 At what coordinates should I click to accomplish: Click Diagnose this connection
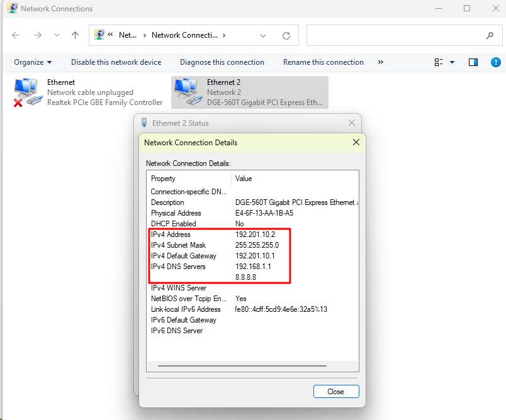(222, 62)
